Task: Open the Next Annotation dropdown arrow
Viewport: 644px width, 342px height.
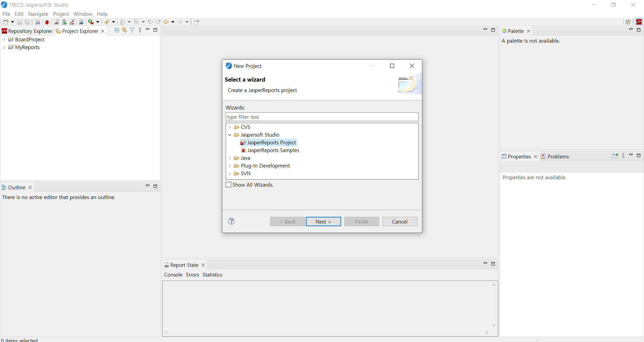Action: click(129, 22)
